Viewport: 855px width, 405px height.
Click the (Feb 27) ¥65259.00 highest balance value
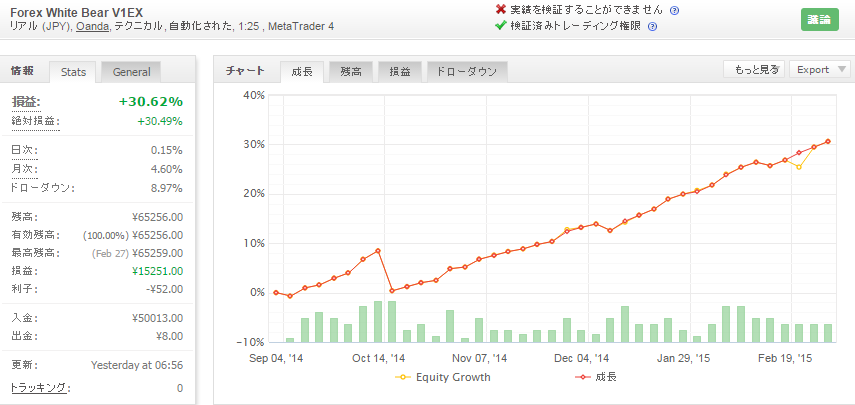(x=137, y=253)
